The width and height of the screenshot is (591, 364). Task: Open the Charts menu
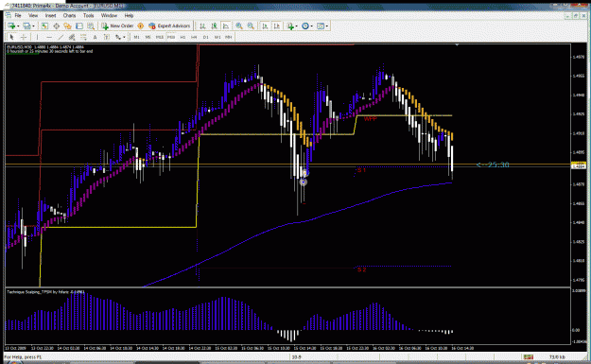tap(69, 15)
